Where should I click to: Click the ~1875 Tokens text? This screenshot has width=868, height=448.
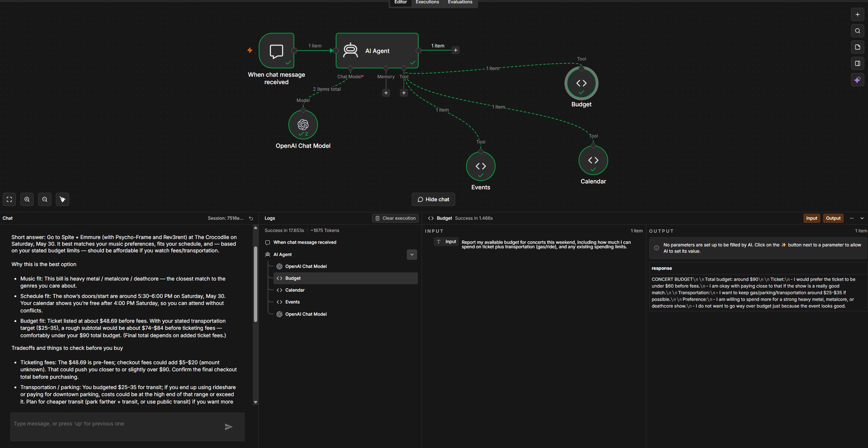pyautogui.click(x=325, y=230)
